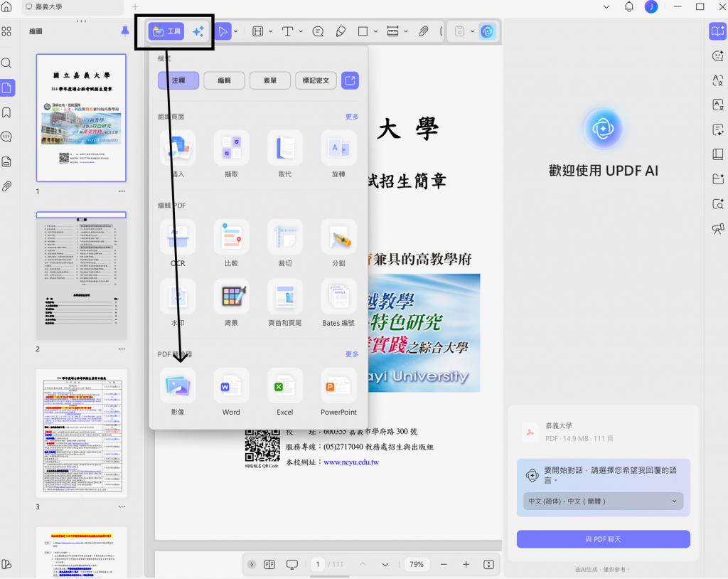
Task: Switch to 標記密文 mode
Action: [x=316, y=80]
